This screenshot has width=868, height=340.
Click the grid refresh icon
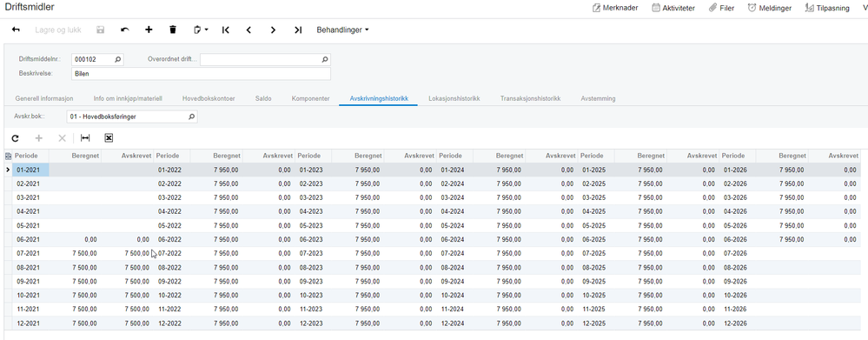click(x=15, y=138)
